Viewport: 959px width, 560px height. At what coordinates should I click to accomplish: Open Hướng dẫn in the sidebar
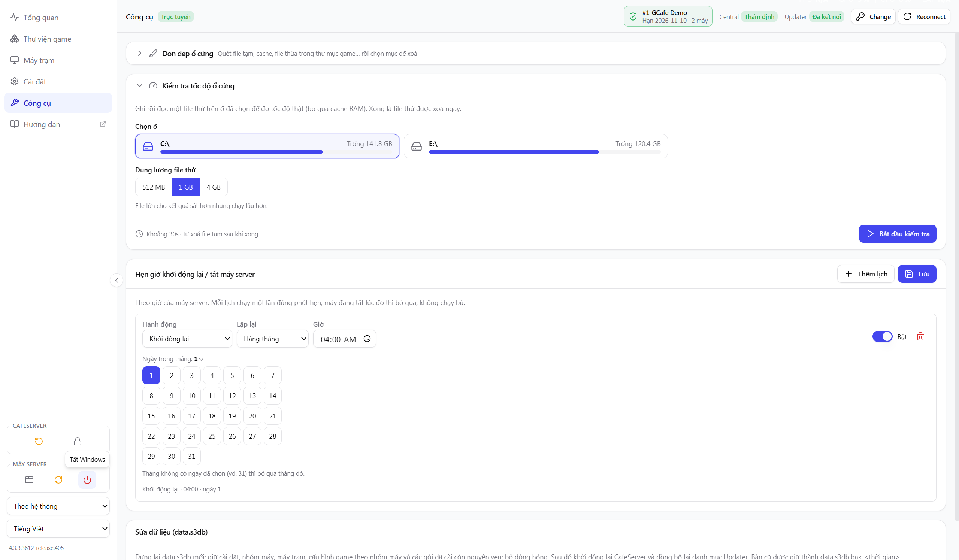[58, 124]
